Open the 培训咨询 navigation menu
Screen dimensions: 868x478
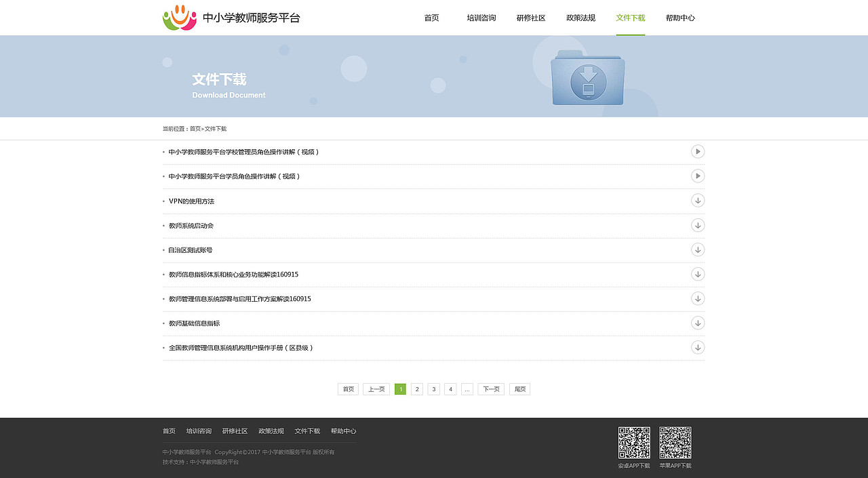481,18
